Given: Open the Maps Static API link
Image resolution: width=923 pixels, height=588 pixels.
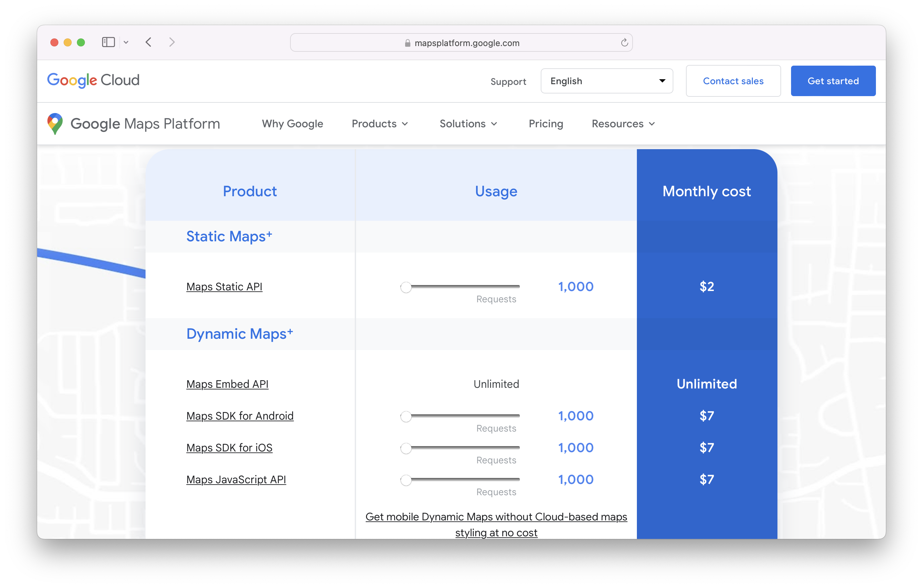Looking at the screenshot, I should point(224,286).
